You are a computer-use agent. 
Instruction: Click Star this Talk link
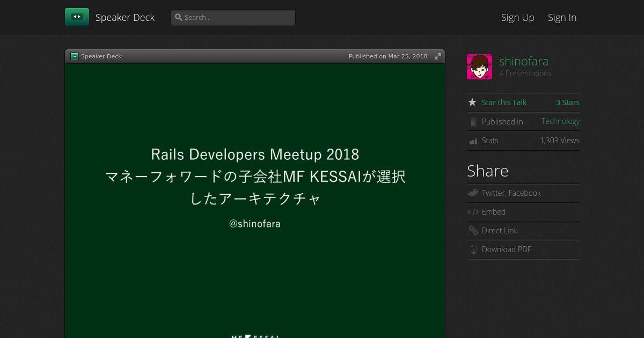(504, 102)
